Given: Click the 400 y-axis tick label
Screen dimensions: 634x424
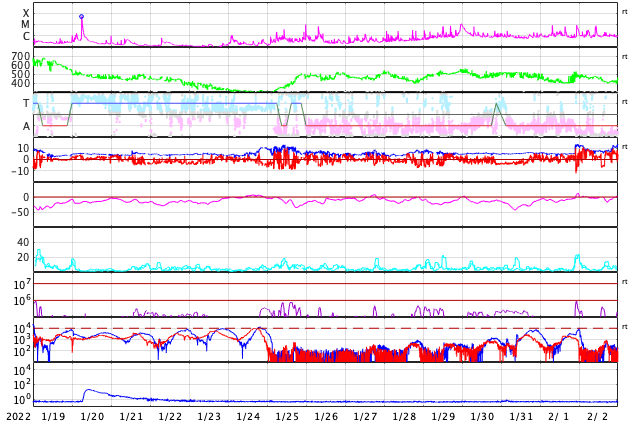Looking at the screenshot, I should [x=21, y=84].
